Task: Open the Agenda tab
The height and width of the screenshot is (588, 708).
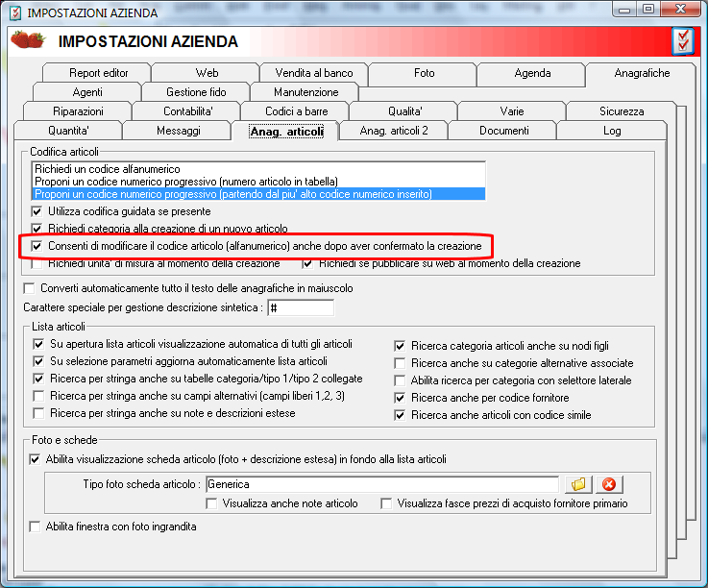Action: coord(532,73)
